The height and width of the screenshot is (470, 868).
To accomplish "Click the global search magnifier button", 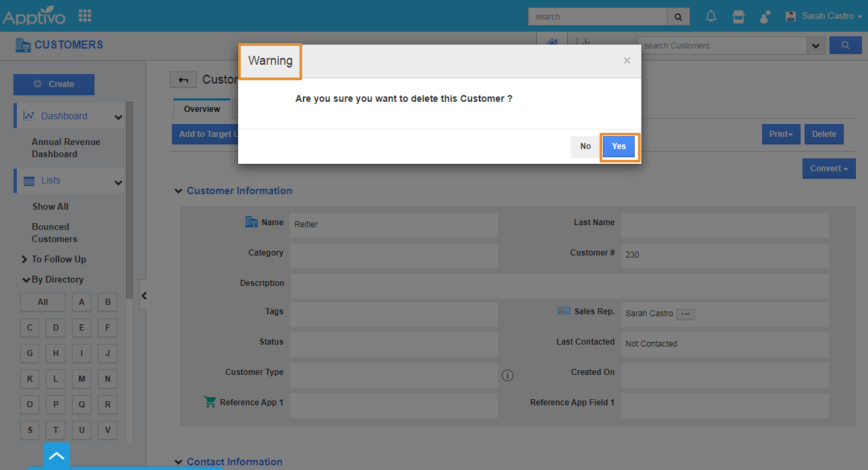I will [678, 17].
